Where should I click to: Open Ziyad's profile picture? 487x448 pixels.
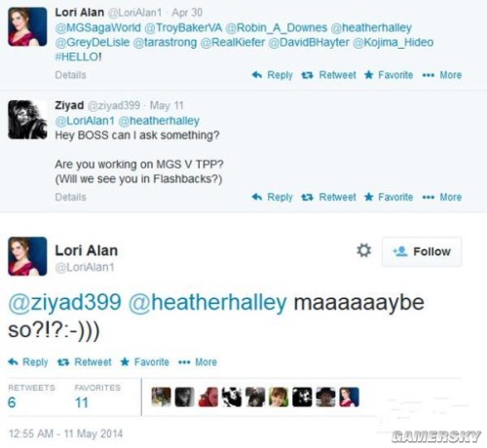pyautogui.click(x=27, y=120)
